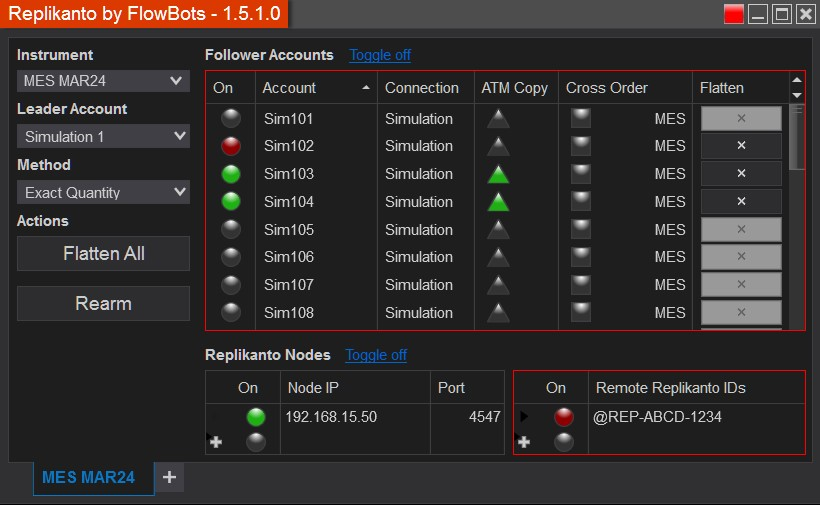Click the plus icon to add Node IP
The image size is (820, 505).
[216, 442]
